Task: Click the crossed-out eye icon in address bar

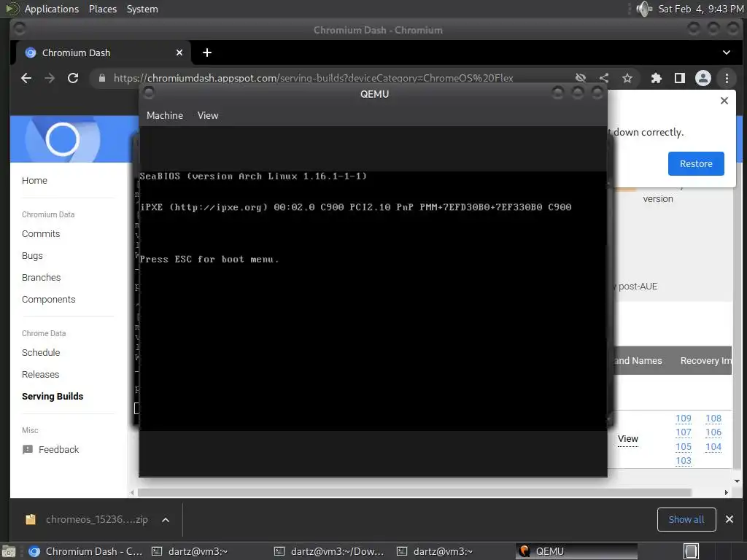Action: click(580, 78)
